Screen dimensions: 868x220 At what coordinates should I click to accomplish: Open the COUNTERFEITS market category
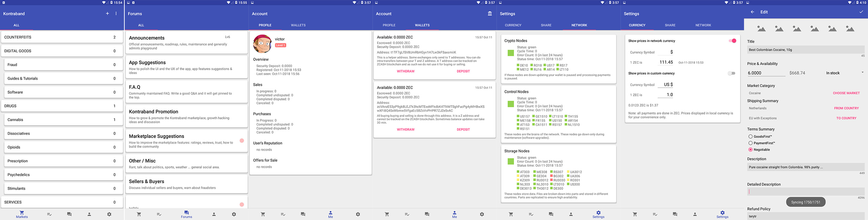pyautogui.click(x=62, y=37)
